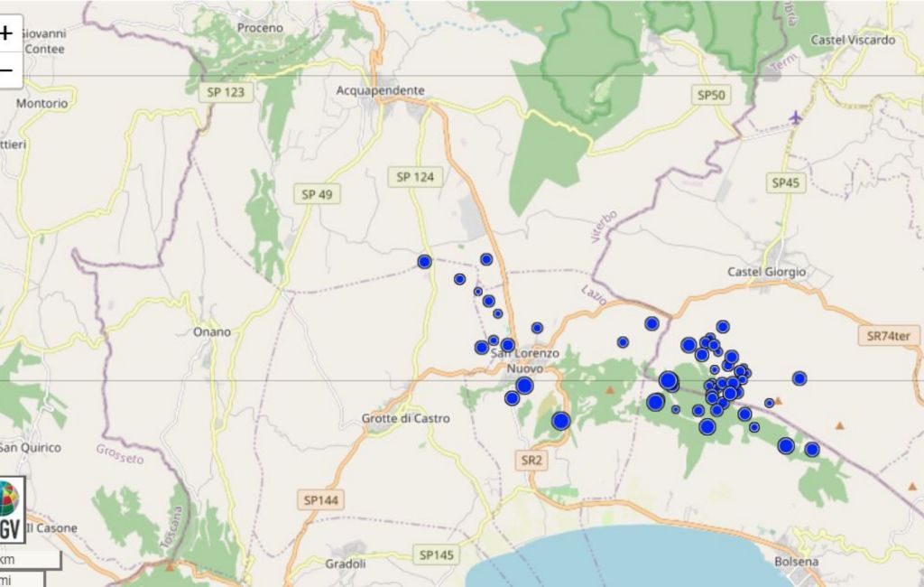The width and height of the screenshot is (924, 587).
Task: Click the km scale bar
Action: tap(27, 560)
